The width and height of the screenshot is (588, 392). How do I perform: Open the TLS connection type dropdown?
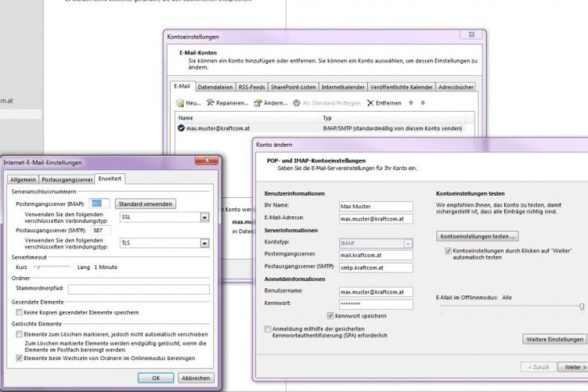(x=204, y=243)
